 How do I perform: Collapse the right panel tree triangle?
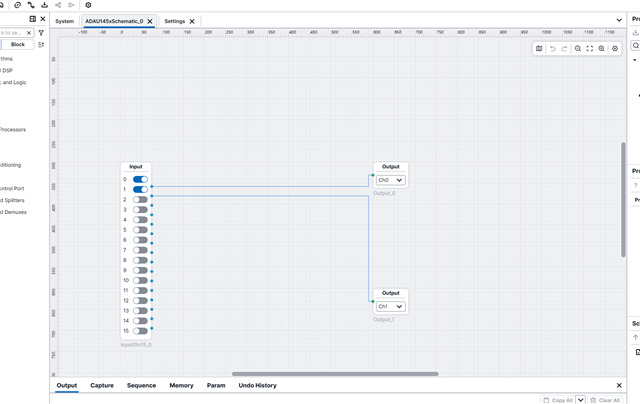(x=635, y=60)
